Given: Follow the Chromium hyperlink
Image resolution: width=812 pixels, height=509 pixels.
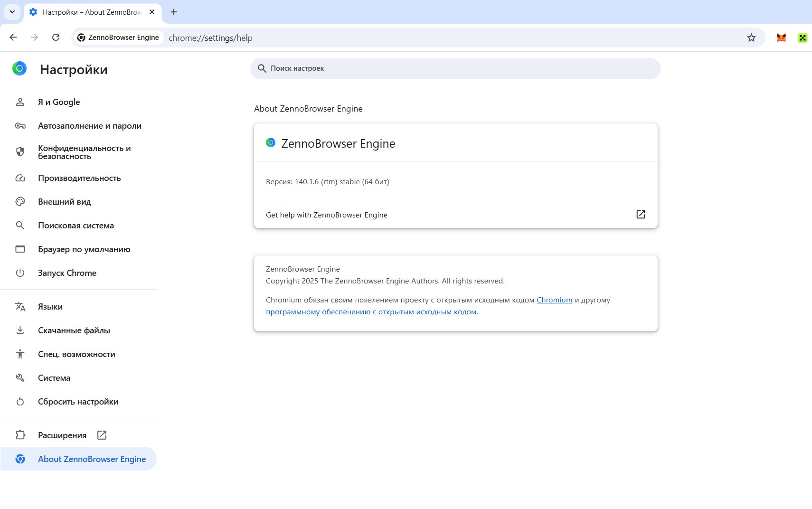Looking at the screenshot, I should pyautogui.click(x=554, y=300).
